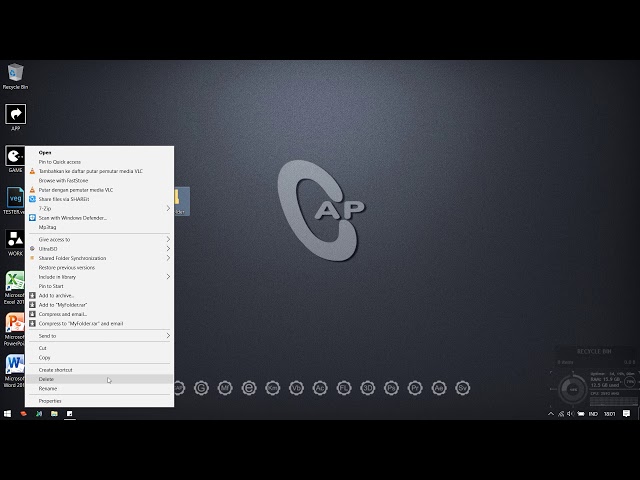
Task: Expand the Include in library submenu
Action: pos(100,277)
